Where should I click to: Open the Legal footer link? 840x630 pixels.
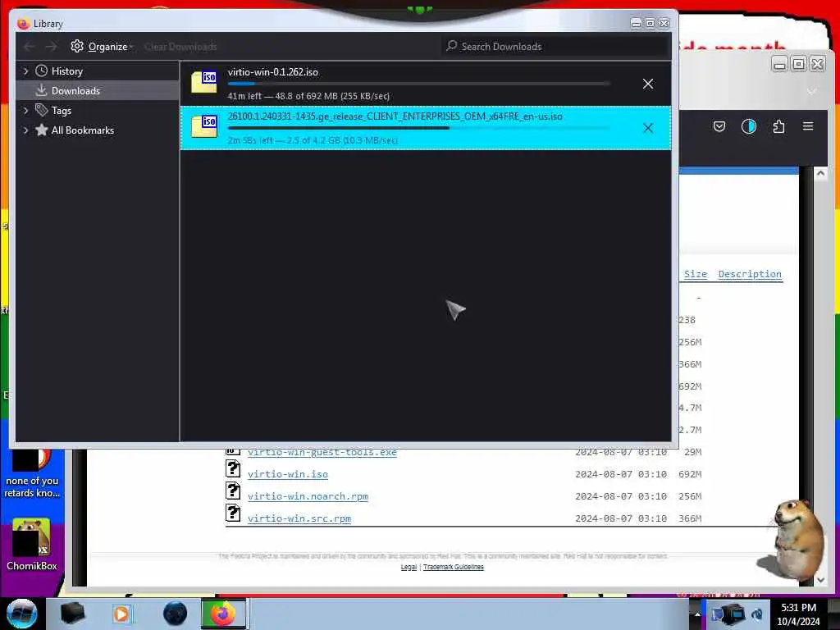point(409,567)
